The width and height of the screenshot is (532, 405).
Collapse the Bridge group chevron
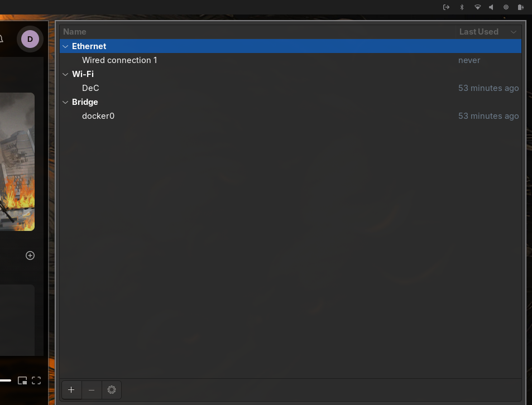[x=65, y=102]
